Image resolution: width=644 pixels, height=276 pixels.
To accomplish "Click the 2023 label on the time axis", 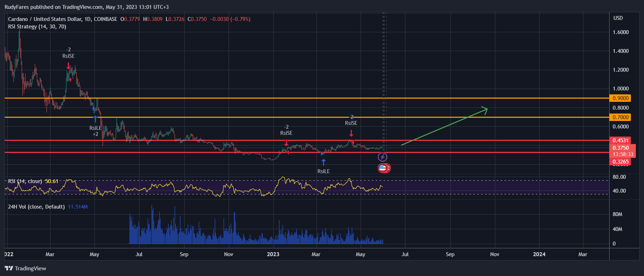I will point(273,254).
